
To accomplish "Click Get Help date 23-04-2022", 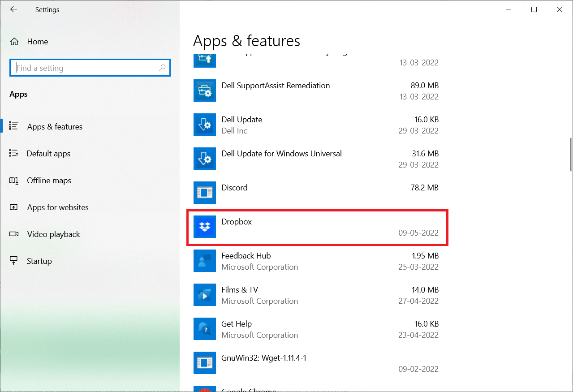I will pos(418,335).
